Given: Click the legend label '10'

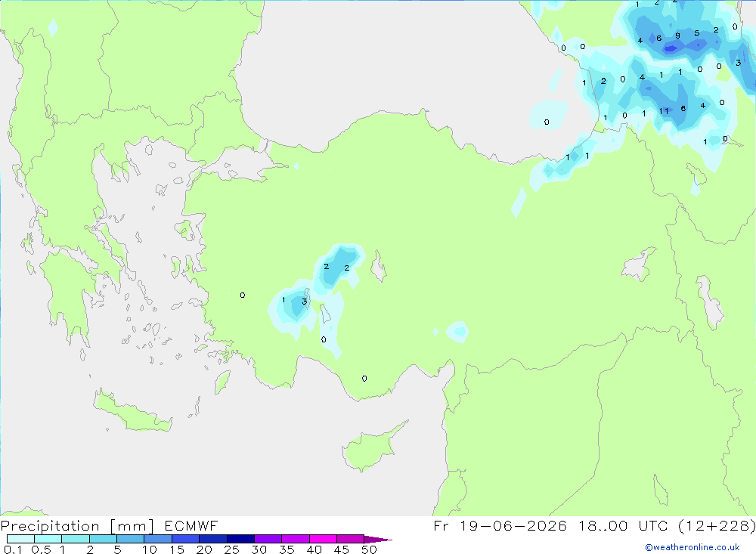Looking at the screenshot, I should pos(150,549).
